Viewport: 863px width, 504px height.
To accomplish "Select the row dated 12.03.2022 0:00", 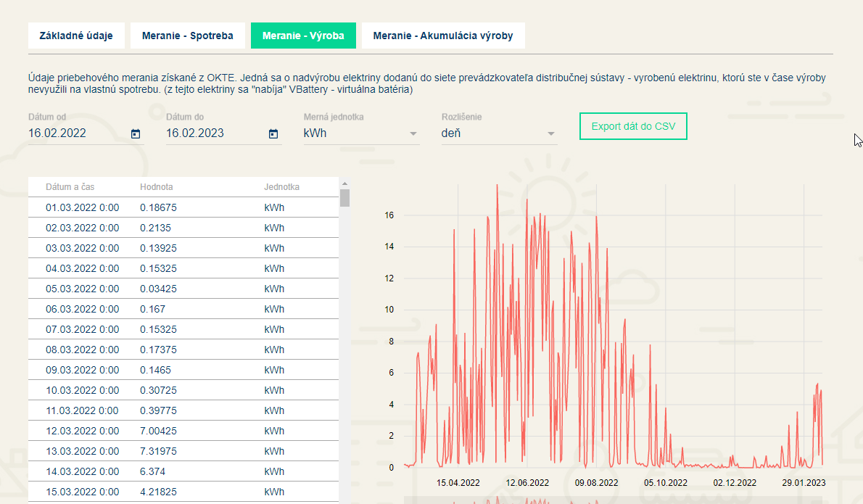I will 183,431.
